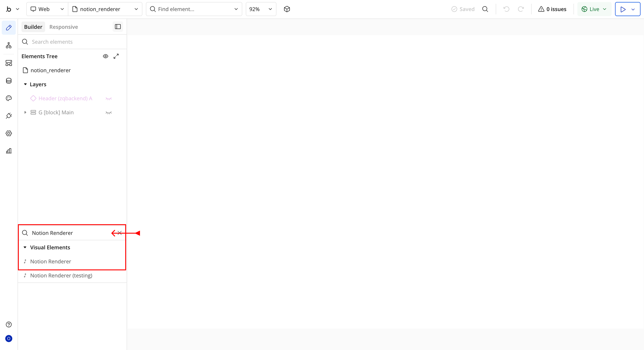644x350 pixels.
Task: Expand the G [block] Main tree item
Action: [25, 113]
